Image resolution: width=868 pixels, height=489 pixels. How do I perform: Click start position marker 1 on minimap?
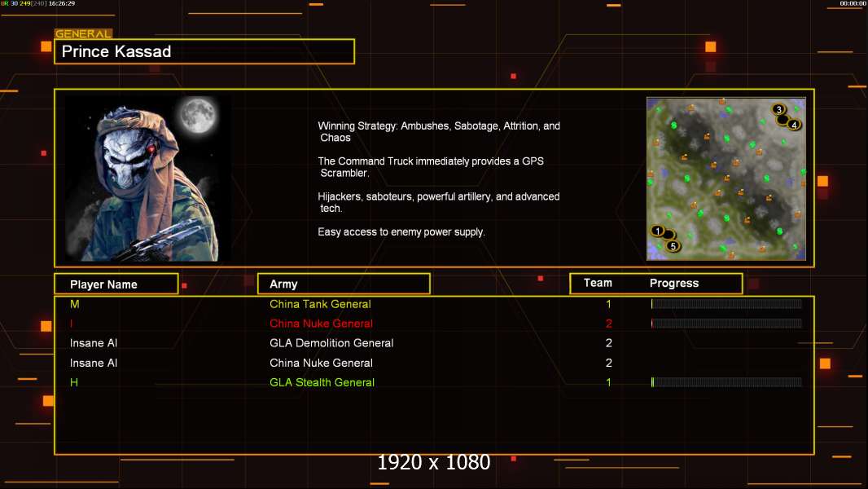coord(657,231)
